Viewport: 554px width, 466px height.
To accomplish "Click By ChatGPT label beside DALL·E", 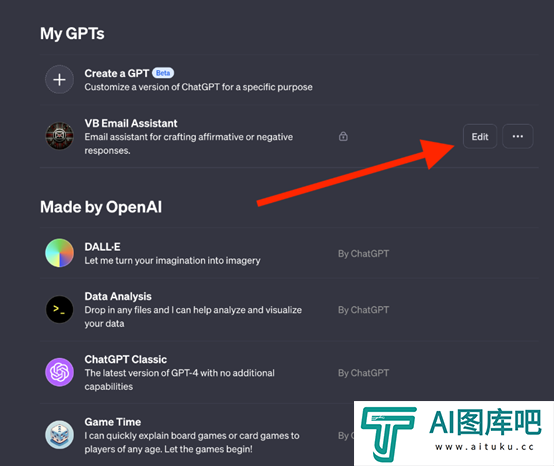I will click(363, 254).
